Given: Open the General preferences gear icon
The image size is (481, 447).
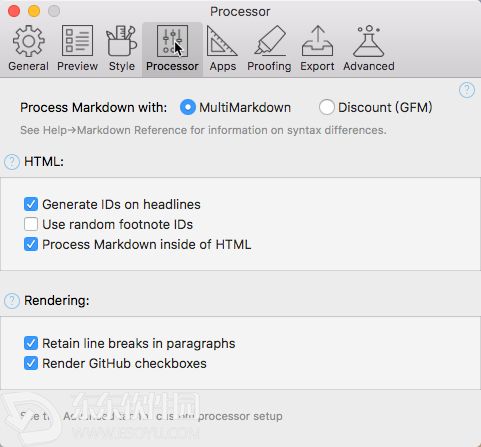Looking at the screenshot, I should (28, 41).
